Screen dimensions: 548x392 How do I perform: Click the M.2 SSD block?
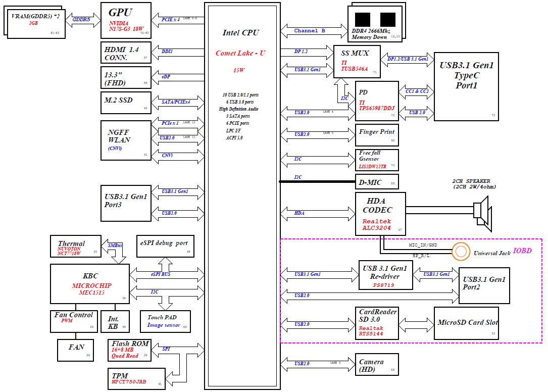(x=126, y=102)
